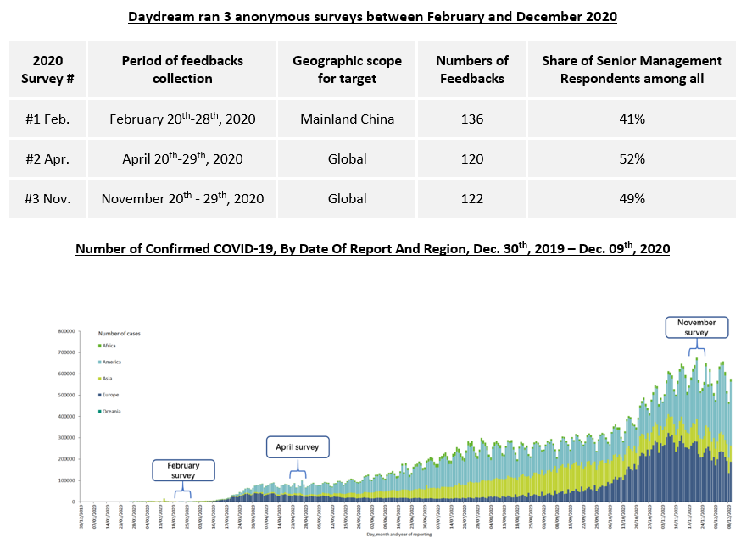Click the 'Mainland China' cell
752x560 pixels.
coord(347,119)
